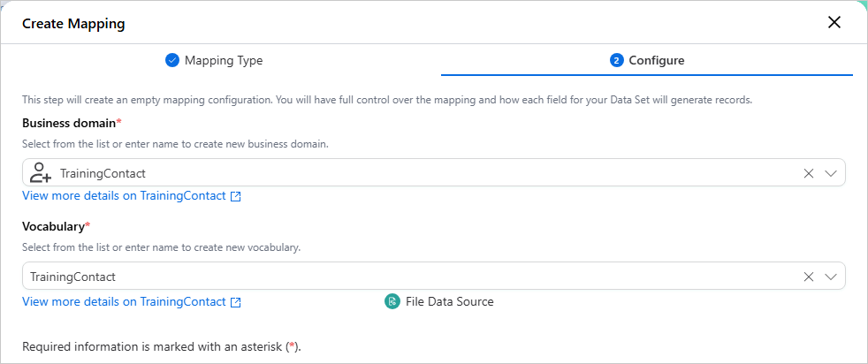Click the person-plus icon in Business domain field
The height and width of the screenshot is (364, 868).
(41, 172)
